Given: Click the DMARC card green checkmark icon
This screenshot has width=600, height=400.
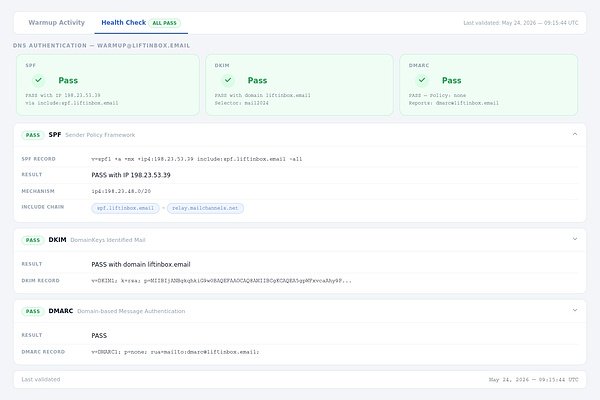Looking at the screenshot, I should pos(422,80).
